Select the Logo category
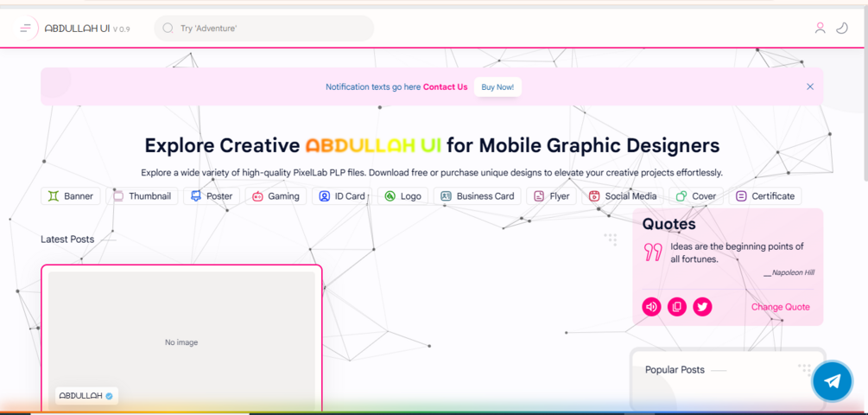 point(403,196)
